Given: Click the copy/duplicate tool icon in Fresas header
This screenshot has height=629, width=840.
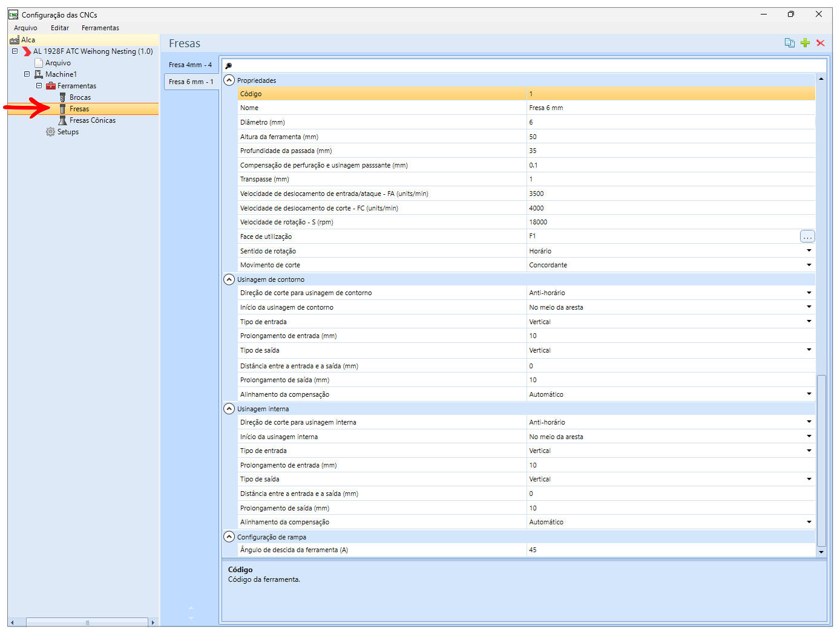Looking at the screenshot, I should 789,43.
